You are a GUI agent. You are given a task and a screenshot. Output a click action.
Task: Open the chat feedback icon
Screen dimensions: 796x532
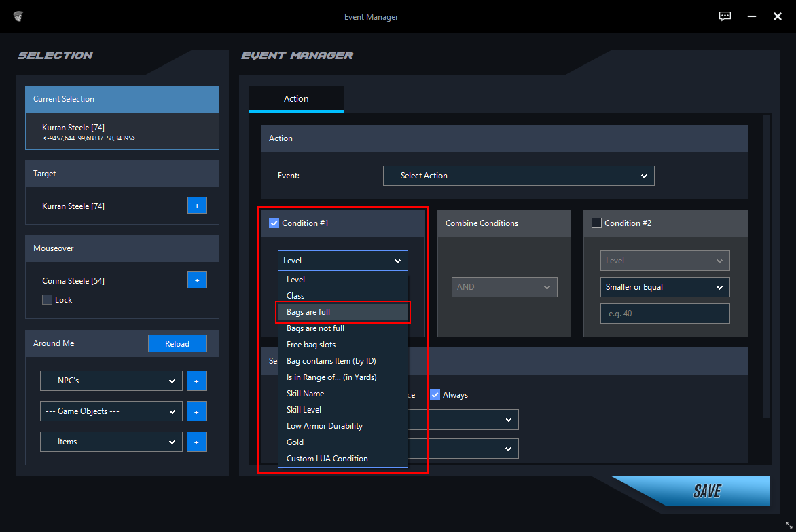click(725, 16)
